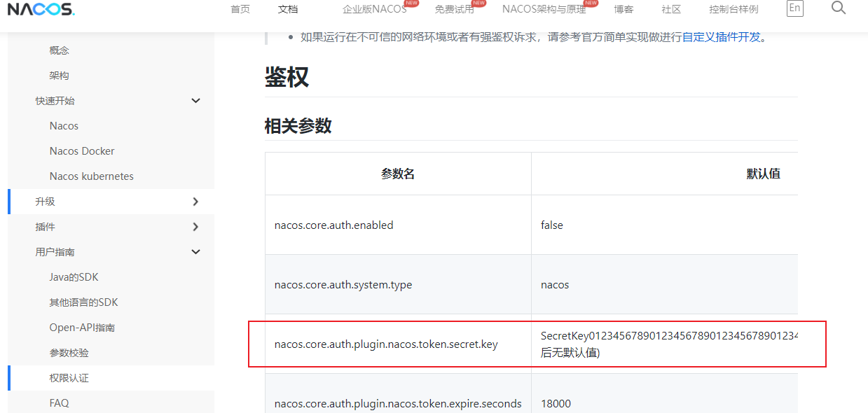This screenshot has height=413, width=868.
Task: Open the 参数校验 page
Action: tap(69, 353)
